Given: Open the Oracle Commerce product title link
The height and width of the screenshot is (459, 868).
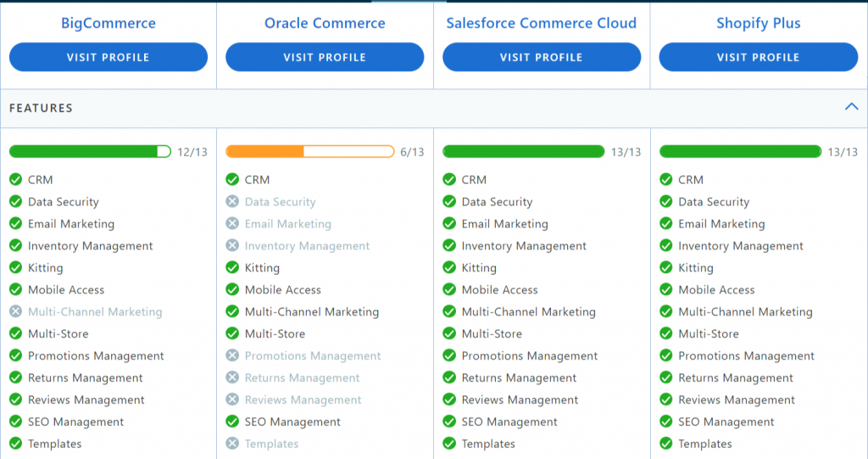Looking at the screenshot, I should [325, 23].
